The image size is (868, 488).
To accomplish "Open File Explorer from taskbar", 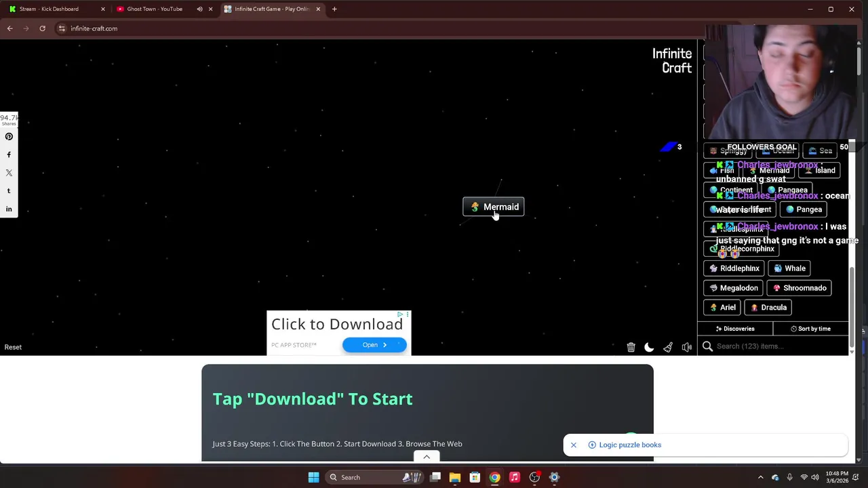I will click(x=455, y=477).
